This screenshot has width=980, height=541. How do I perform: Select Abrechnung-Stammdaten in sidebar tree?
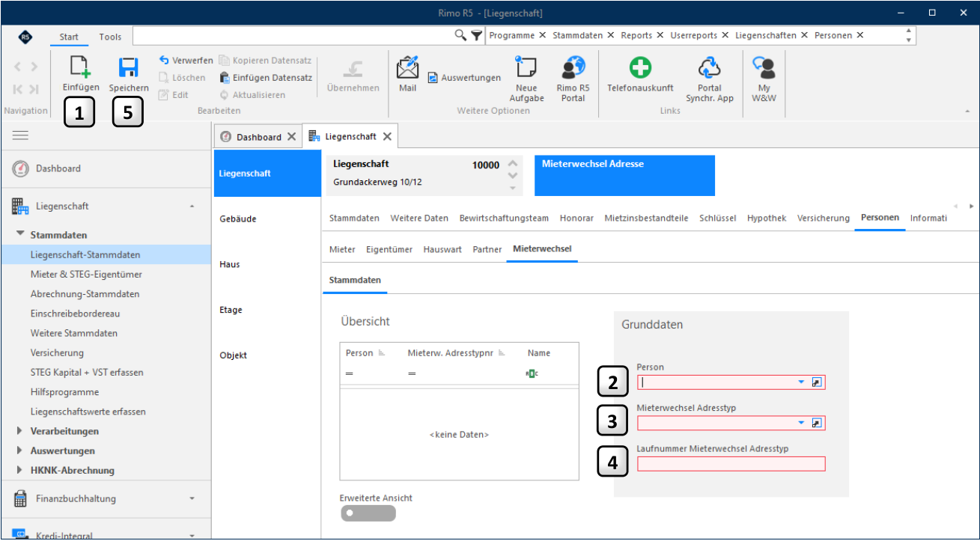click(85, 294)
